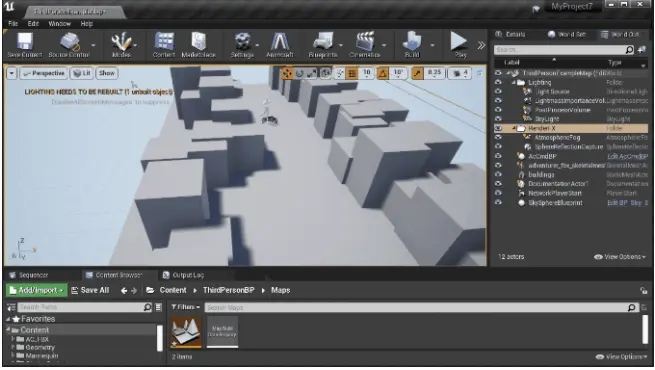Cycle world/local coordinate system icon

pos(326,73)
